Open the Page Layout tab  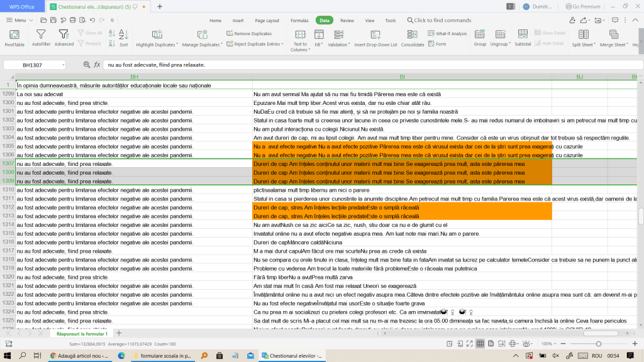pos(267,20)
